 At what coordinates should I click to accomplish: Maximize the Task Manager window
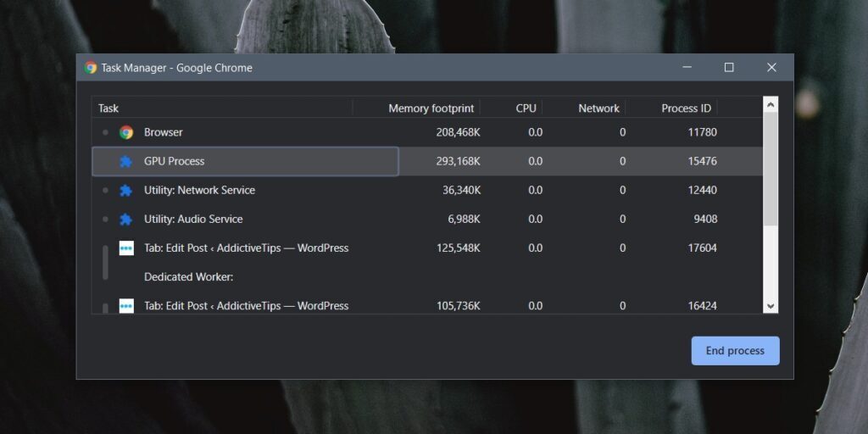[x=729, y=68]
